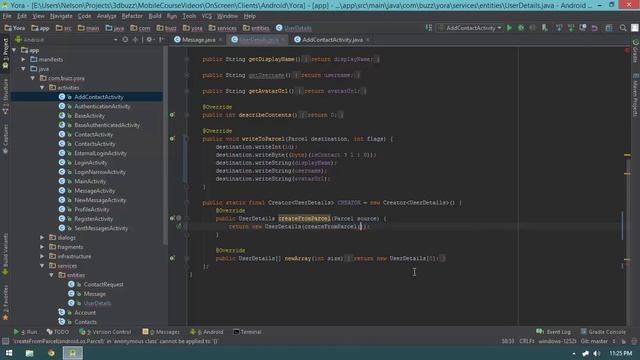The width and height of the screenshot is (640, 360).
Task: Open the Analyze menu
Action: point(107,16)
